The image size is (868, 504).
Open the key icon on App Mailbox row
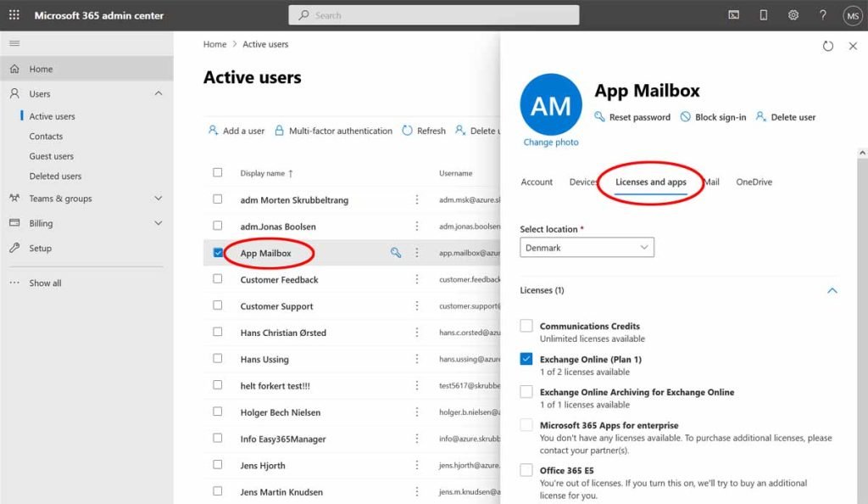tap(394, 253)
